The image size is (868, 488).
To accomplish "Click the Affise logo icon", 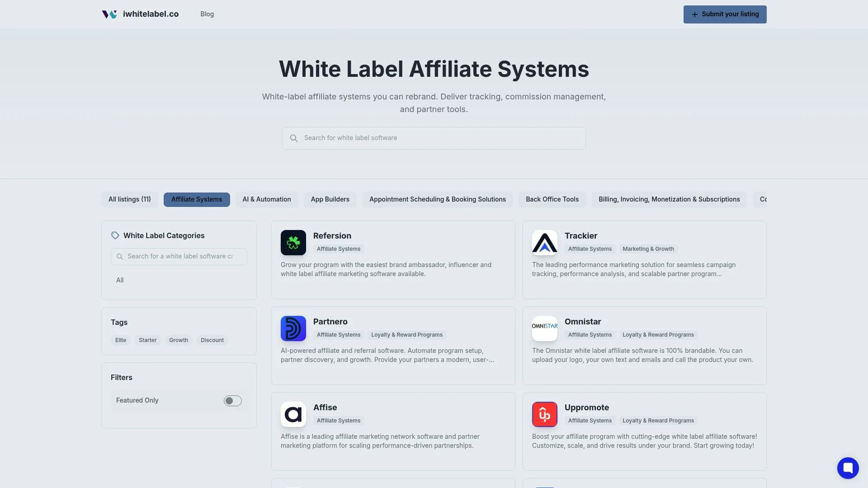I will (x=293, y=414).
